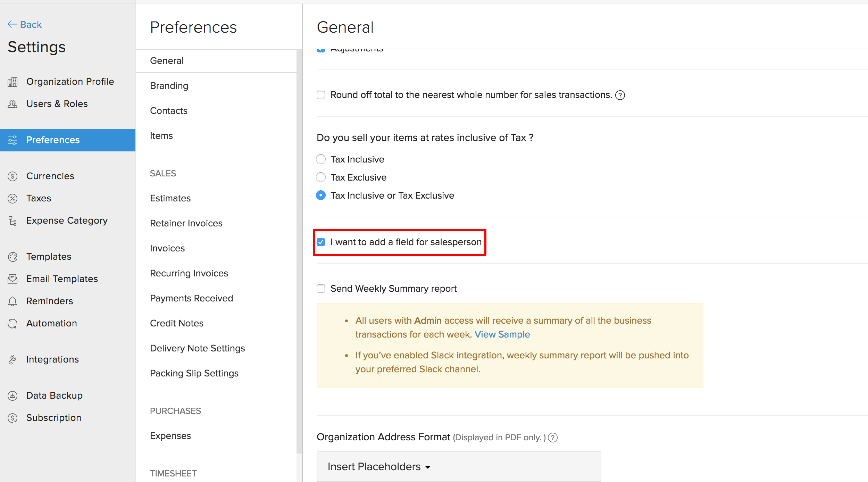Open the Insert Placeholders dropdown
Image resolution: width=868 pixels, height=482 pixels.
379,467
